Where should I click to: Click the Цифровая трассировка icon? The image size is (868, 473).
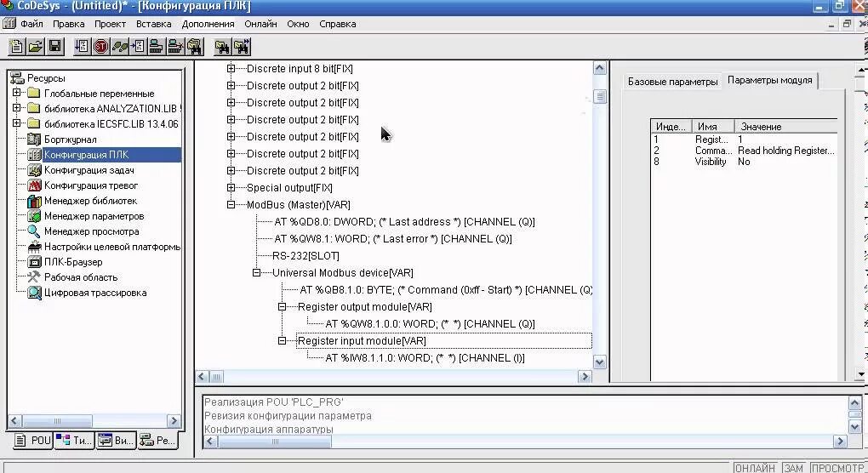coord(34,293)
